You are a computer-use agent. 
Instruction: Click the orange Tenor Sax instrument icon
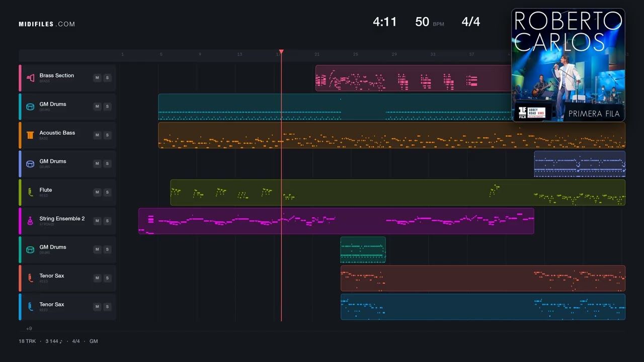pos(30,279)
